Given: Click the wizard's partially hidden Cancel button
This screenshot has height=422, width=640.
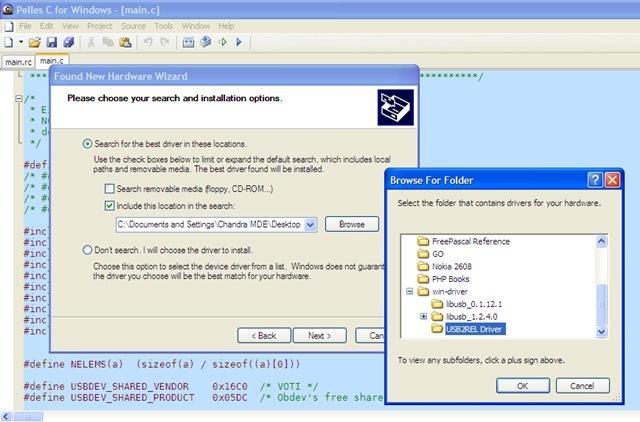Looking at the screenshot, I should pos(370,335).
